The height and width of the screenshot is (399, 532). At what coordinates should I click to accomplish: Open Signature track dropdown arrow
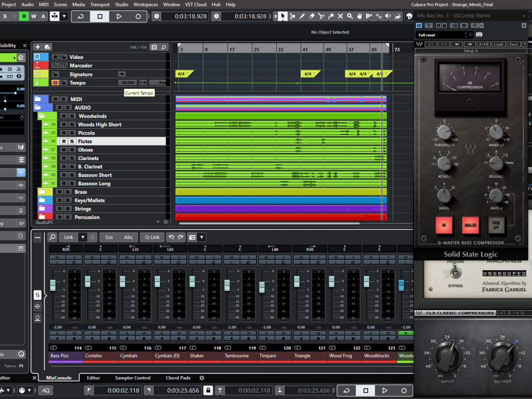pos(122,74)
